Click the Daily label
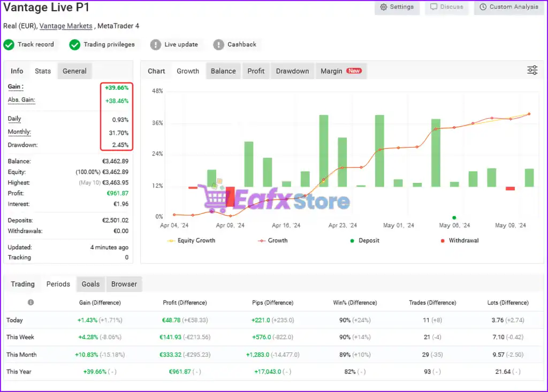The image size is (548, 392). click(14, 119)
